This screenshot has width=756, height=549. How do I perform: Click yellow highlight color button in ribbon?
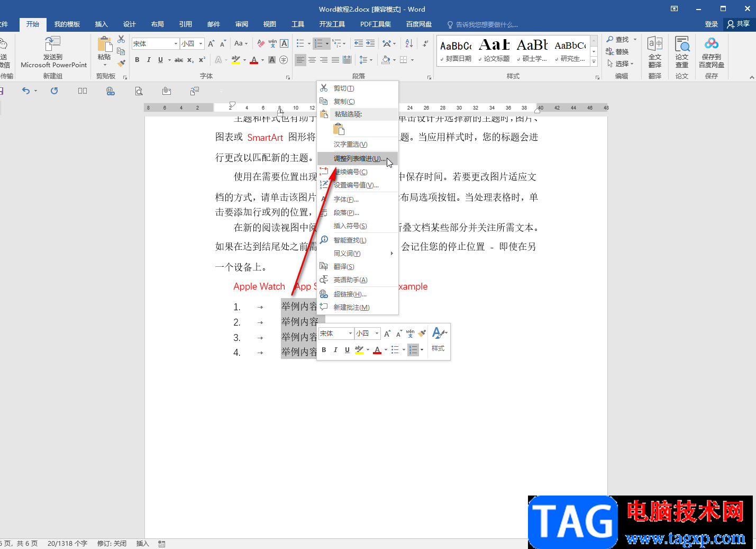[x=236, y=60]
